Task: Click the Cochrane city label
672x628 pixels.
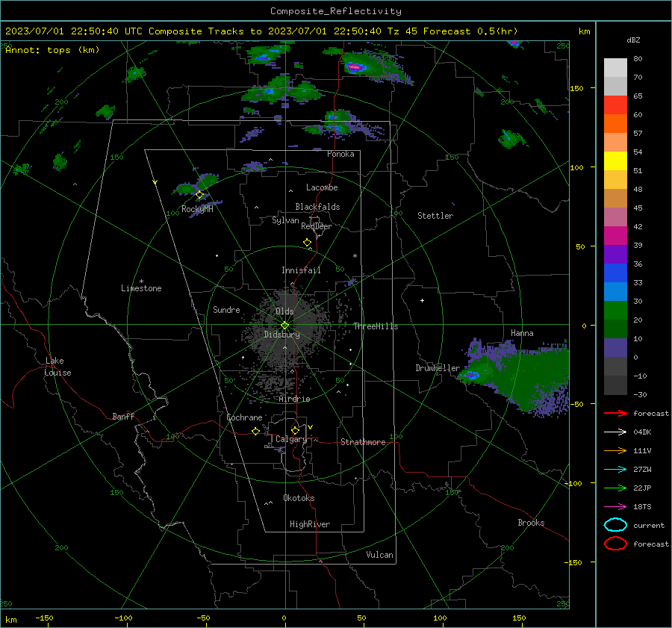Action: (x=244, y=417)
